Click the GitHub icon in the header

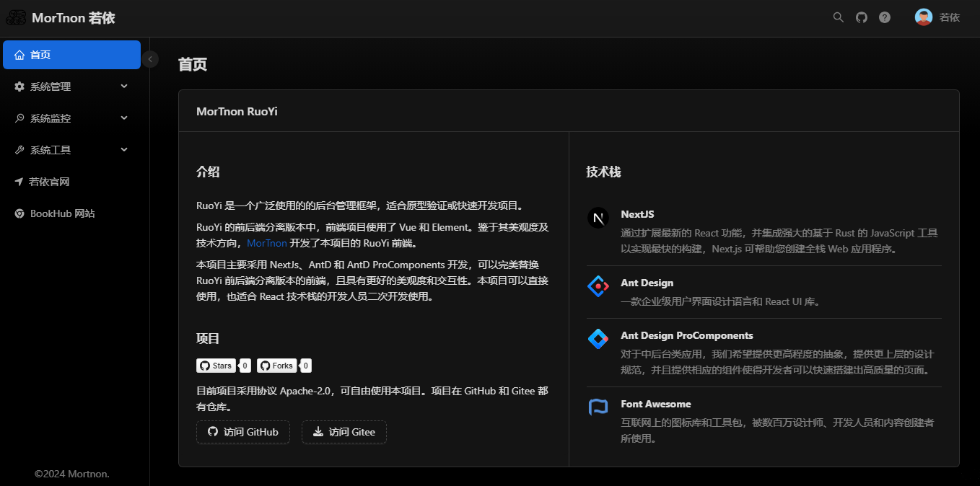click(x=861, y=17)
